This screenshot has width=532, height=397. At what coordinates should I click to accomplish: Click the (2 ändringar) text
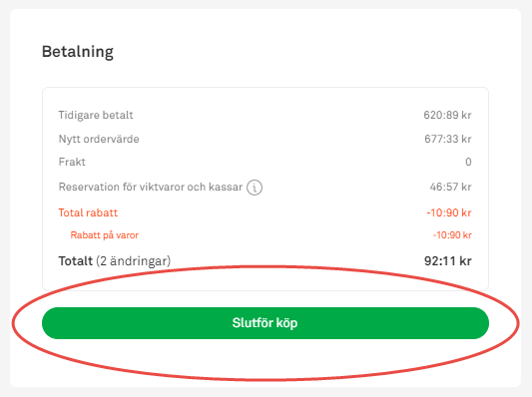click(x=134, y=261)
